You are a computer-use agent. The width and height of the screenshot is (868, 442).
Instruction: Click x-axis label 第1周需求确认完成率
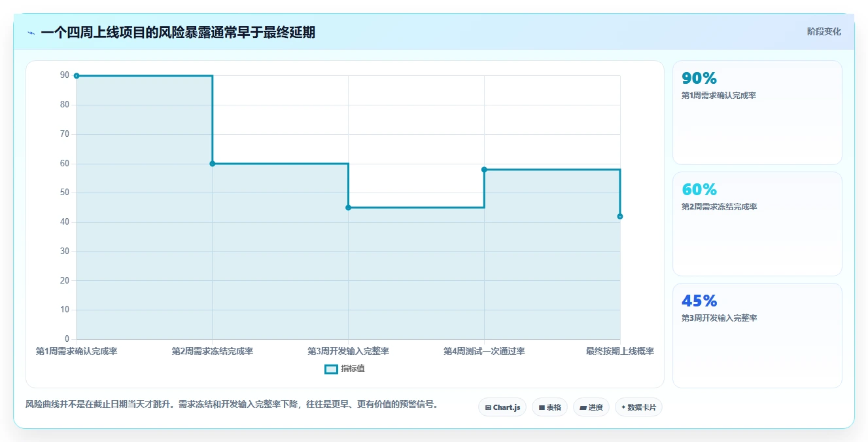[77, 351]
